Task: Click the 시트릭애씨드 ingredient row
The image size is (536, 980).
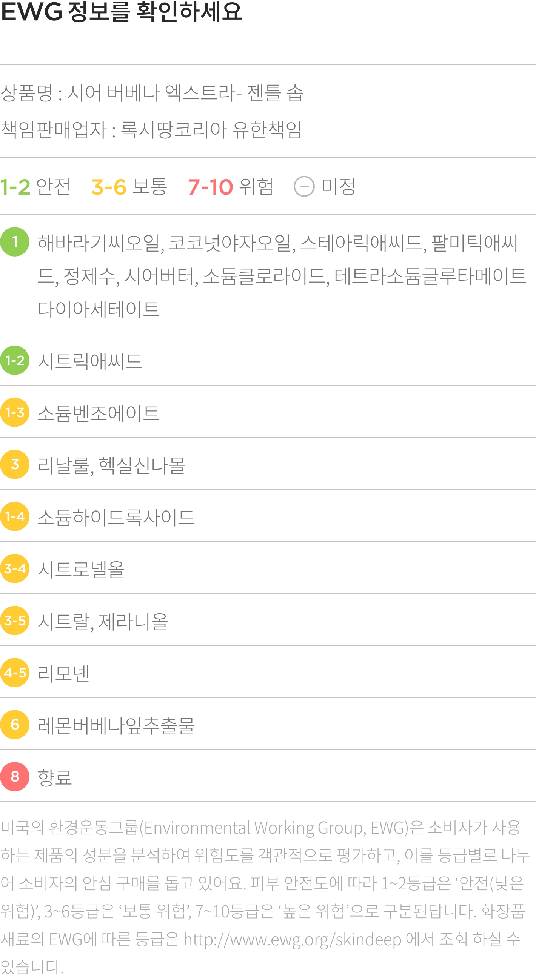Action: pyautogui.click(x=268, y=360)
